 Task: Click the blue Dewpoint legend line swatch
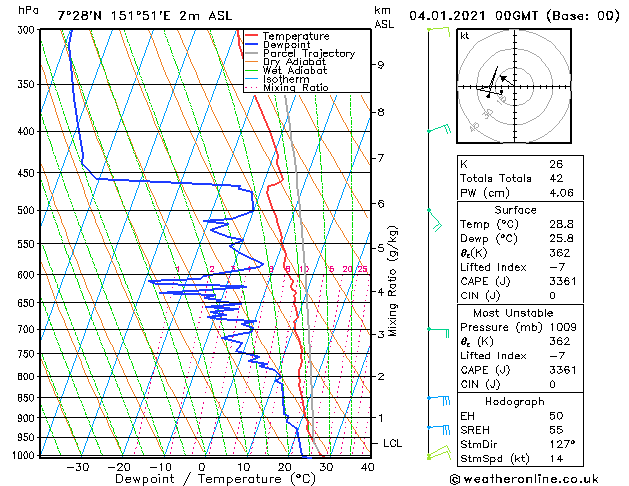[x=252, y=44]
